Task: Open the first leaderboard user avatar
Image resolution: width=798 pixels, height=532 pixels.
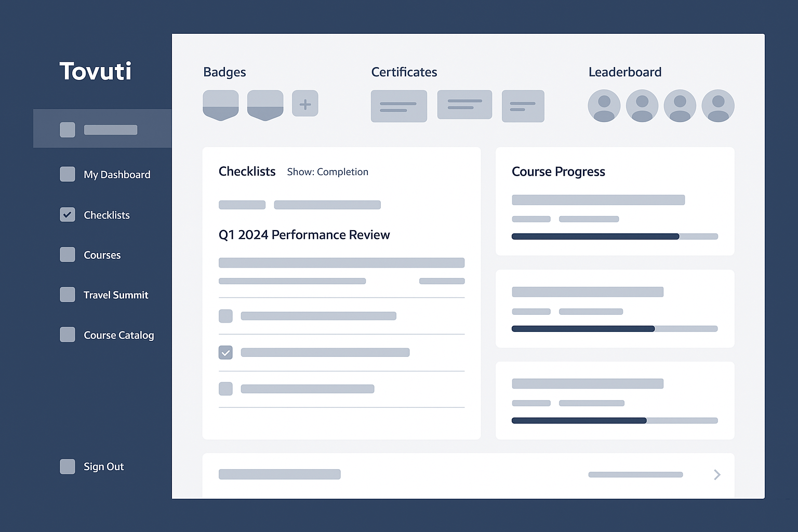Action: click(604, 106)
